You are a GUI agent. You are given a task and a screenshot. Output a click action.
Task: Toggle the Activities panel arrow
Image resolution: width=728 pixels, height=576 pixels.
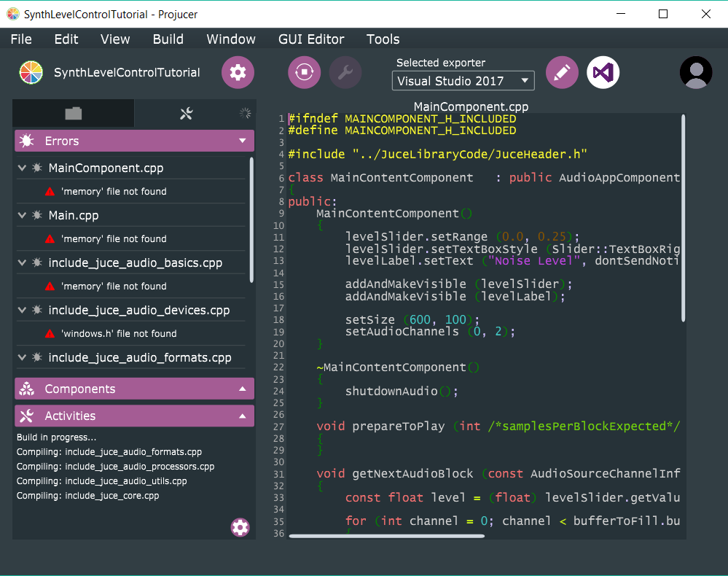(243, 416)
